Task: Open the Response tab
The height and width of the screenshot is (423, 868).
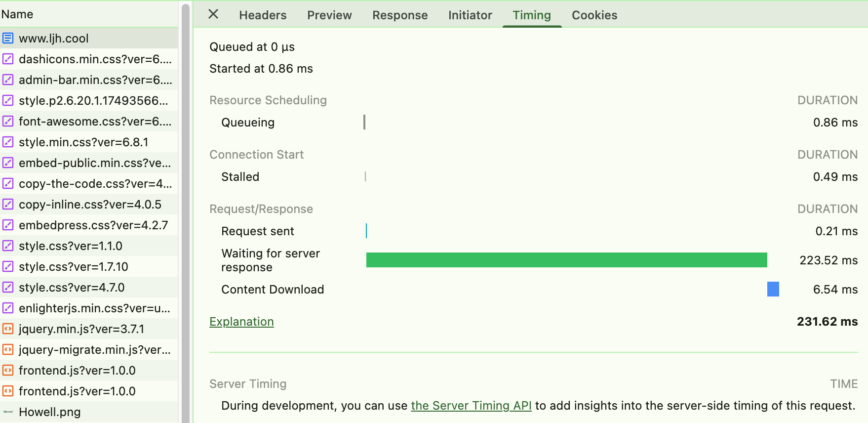Action: 400,15
